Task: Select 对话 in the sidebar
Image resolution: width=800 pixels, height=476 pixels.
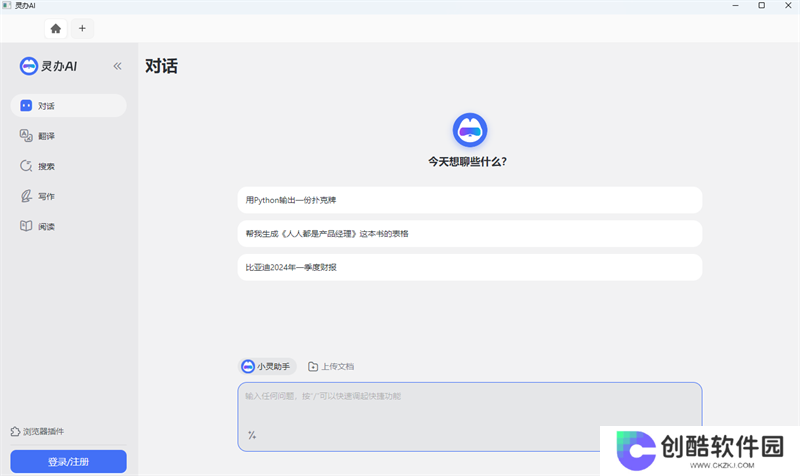Action: 68,106
